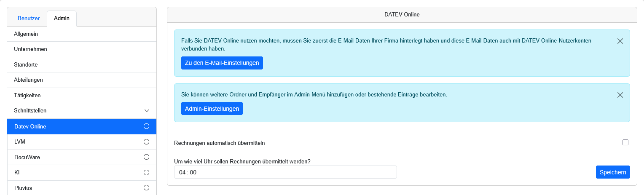Click Zu den E-Mail-Einstellungen button

click(222, 63)
